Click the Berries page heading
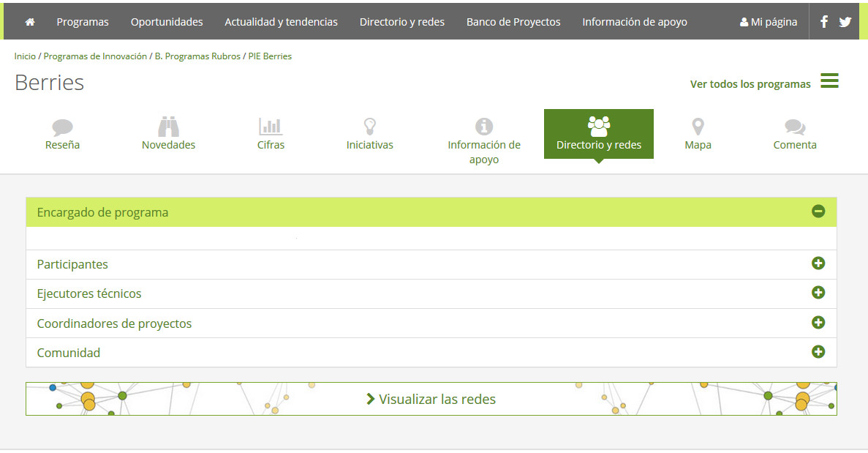 click(x=49, y=83)
